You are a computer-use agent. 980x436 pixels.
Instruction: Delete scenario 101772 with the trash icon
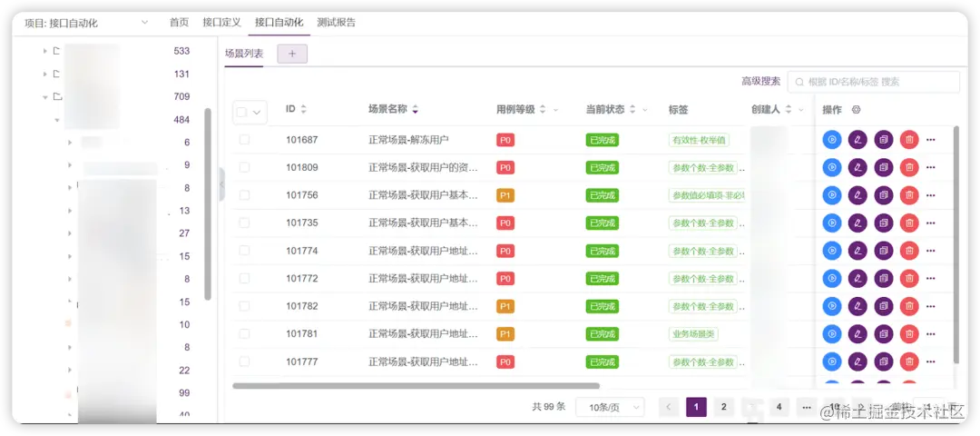908,278
